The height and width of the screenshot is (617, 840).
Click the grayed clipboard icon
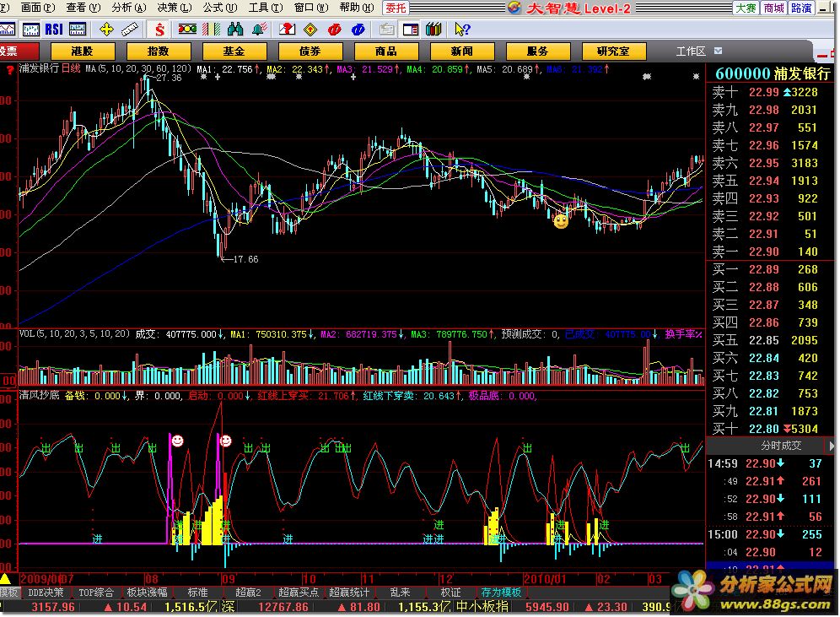(386, 30)
